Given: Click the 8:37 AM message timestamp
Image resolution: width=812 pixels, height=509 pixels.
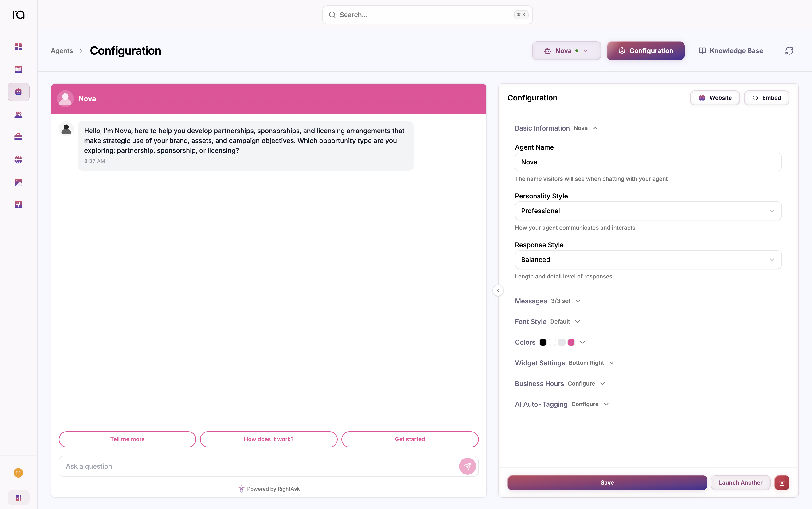Looking at the screenshot, I should point(95,161).
